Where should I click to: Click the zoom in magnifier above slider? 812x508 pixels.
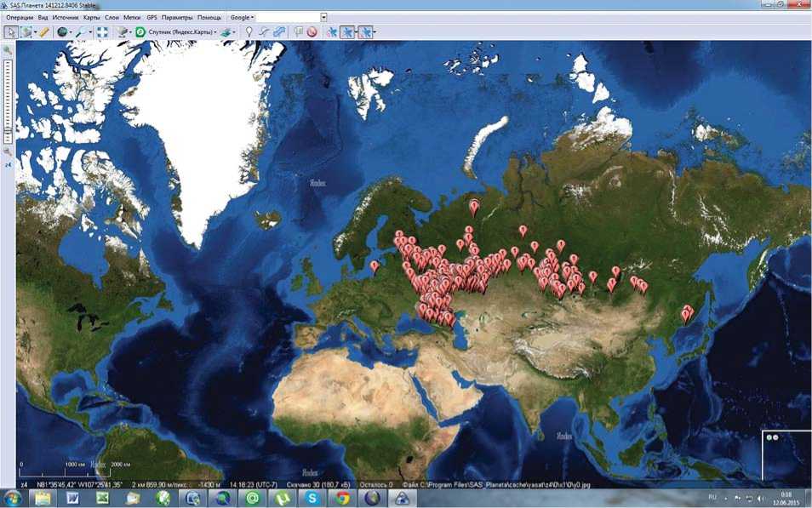point(8,50)
